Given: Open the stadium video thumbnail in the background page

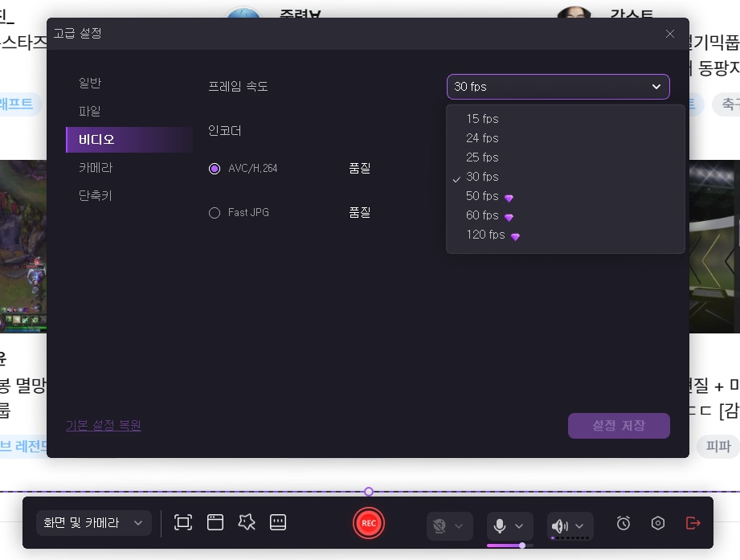Looking at the screenshot, I should pyautogui.click(x=714, y=247).
